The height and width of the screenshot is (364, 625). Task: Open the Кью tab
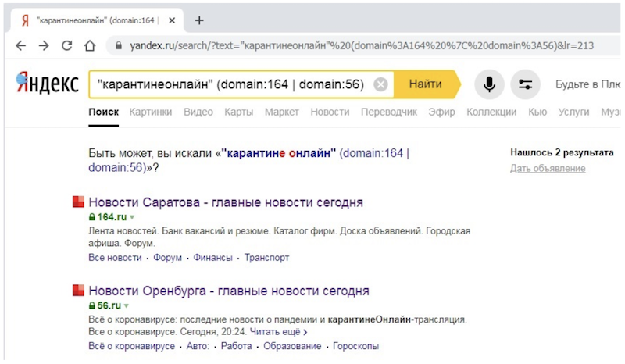coord(537,112)
